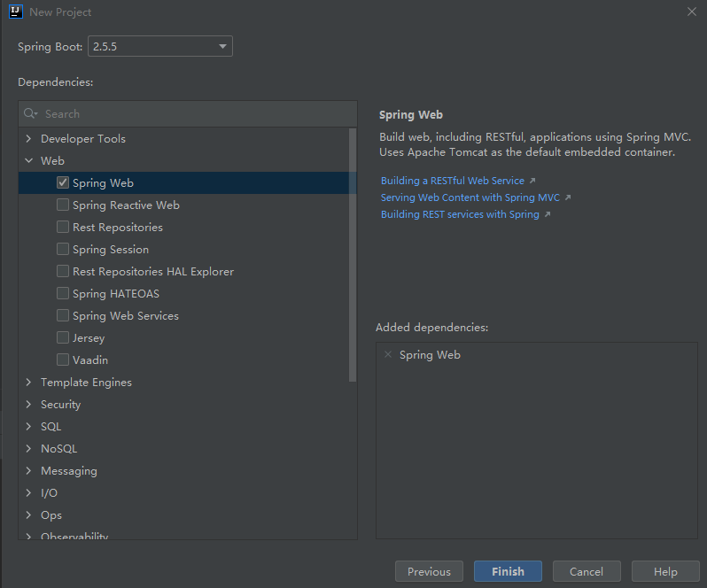Select the Spring HATEOAS row label
The image size is (707, 588).
click(116, 294)
